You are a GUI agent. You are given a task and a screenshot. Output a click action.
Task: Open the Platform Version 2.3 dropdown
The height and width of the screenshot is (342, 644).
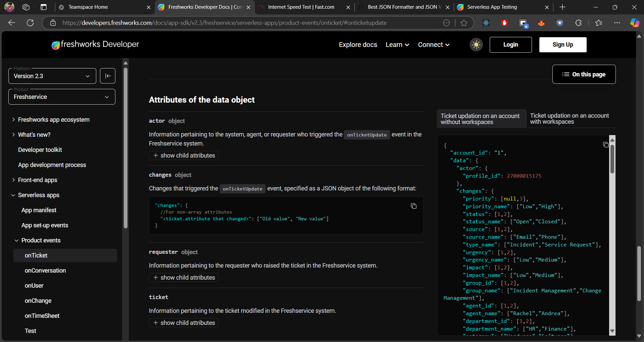click(52, 76)
